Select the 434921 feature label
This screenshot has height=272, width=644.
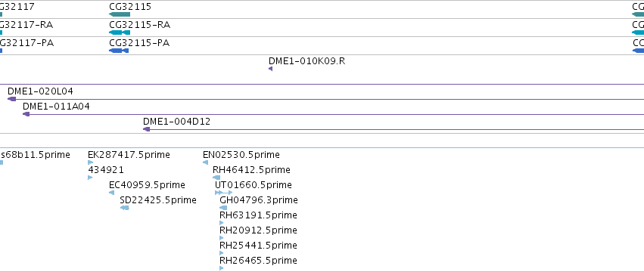(106, 170)
